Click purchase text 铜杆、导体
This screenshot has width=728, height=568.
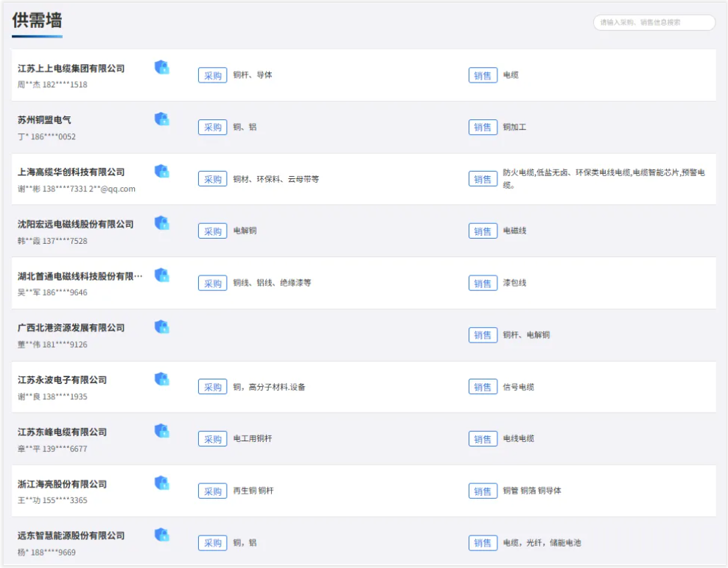point(253,74)
